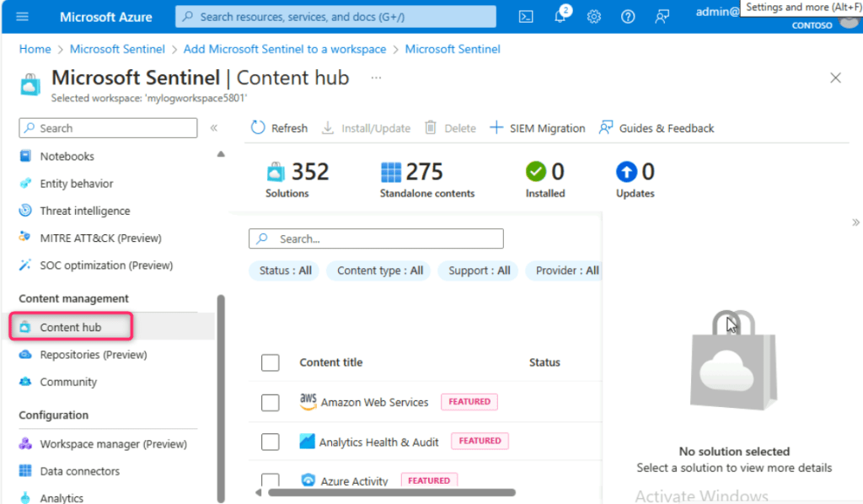Open portal settings gear icon
863x504 pixels.
[593, 17]
